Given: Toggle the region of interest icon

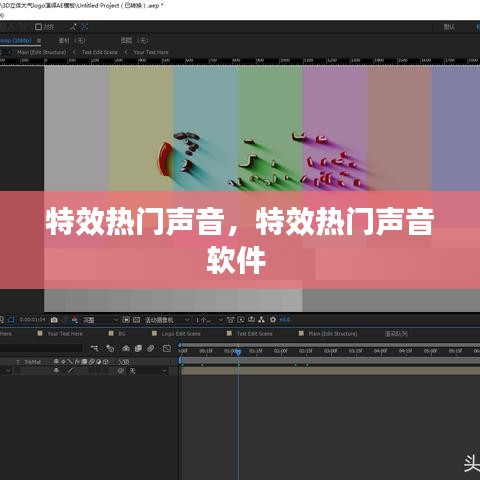Looking at the screenshot, I should [x=126, y=320].
